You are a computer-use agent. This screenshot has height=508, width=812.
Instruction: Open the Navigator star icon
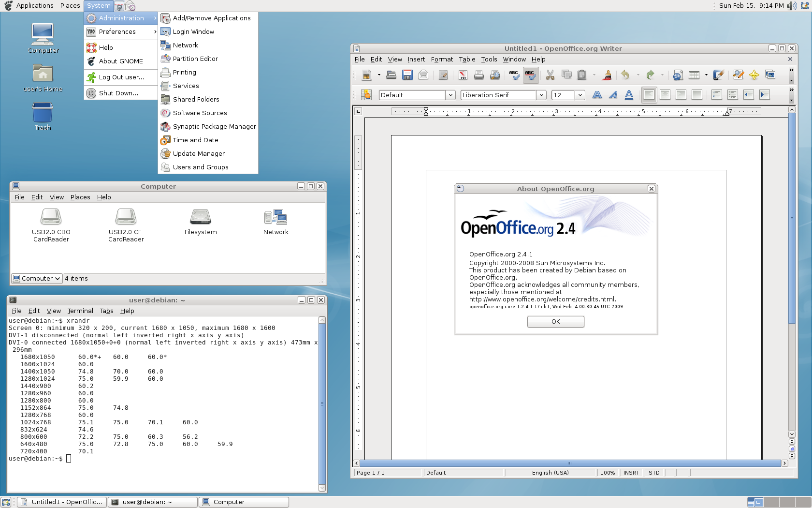[x=754, y=75]
